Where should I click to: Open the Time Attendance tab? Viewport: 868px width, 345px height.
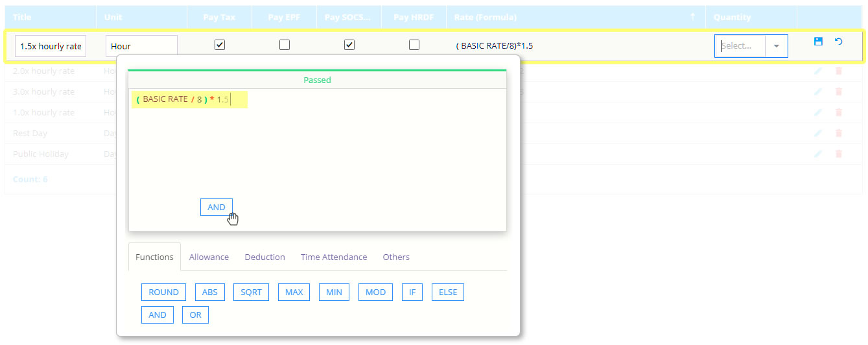click(333, 257)
